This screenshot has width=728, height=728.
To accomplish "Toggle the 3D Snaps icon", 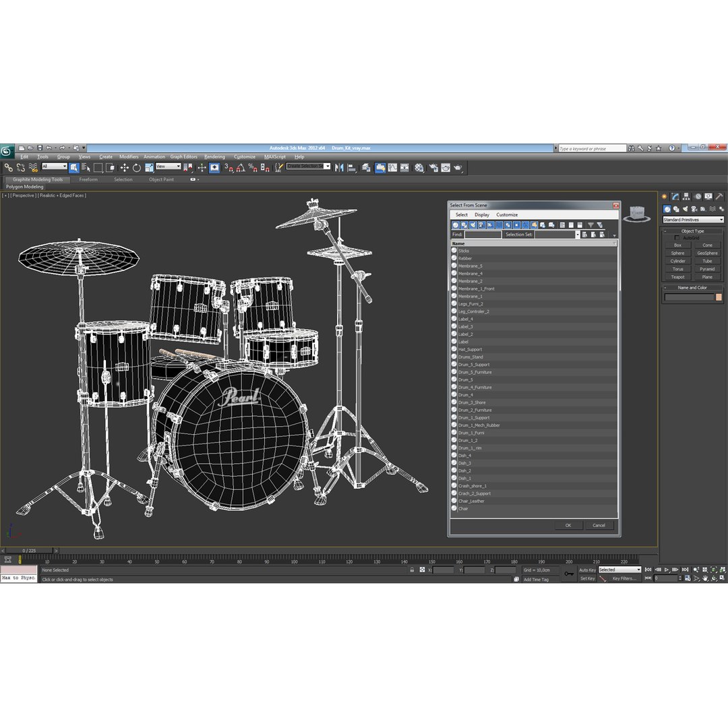I will [x=229, y=168].
